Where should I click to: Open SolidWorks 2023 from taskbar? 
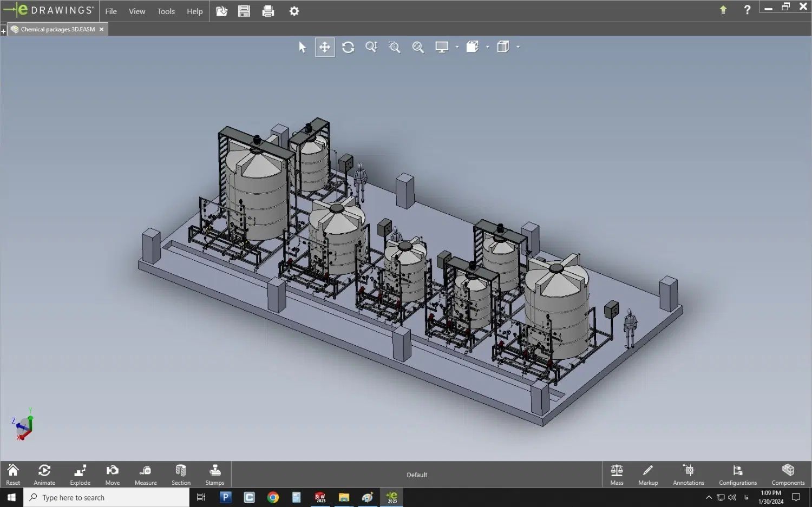pos(320,497)
